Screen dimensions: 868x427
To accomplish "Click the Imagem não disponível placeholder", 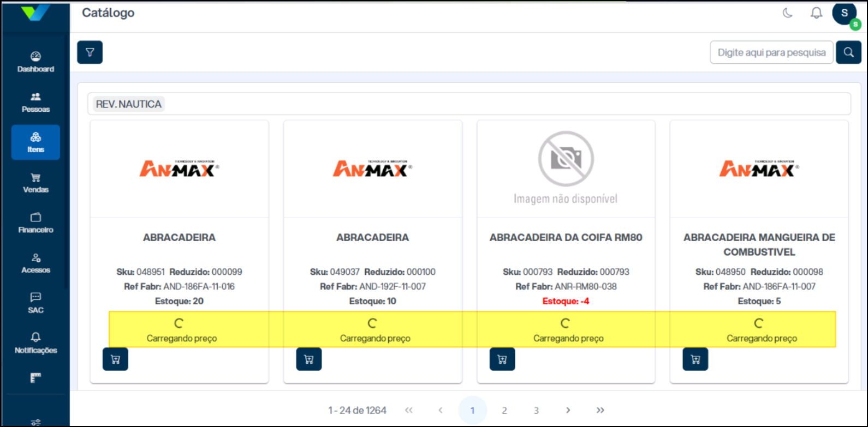I will click(566, 168).
